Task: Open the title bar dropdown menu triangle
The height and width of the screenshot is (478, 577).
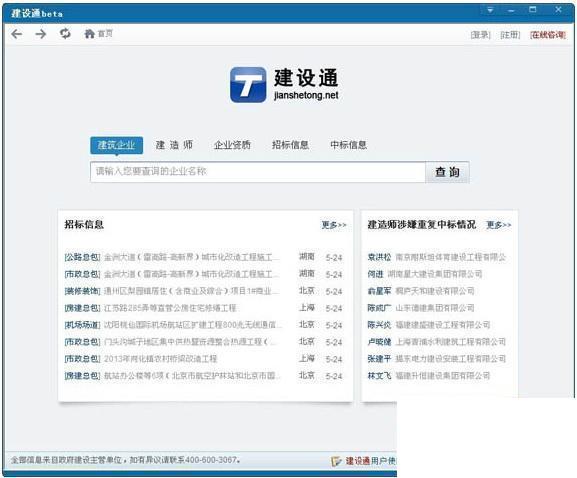Action: pos(490,10)
